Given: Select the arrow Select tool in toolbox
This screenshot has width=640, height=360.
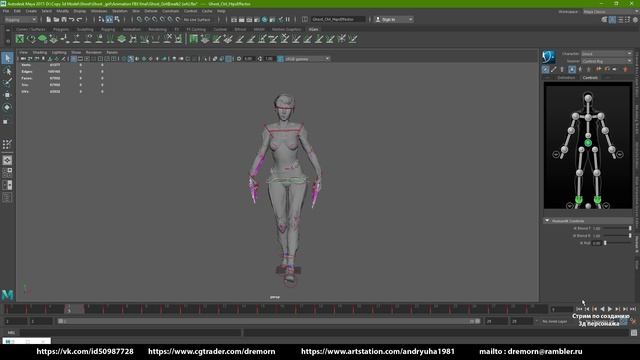Looking at the screenshot, I should tap(7, 58).
